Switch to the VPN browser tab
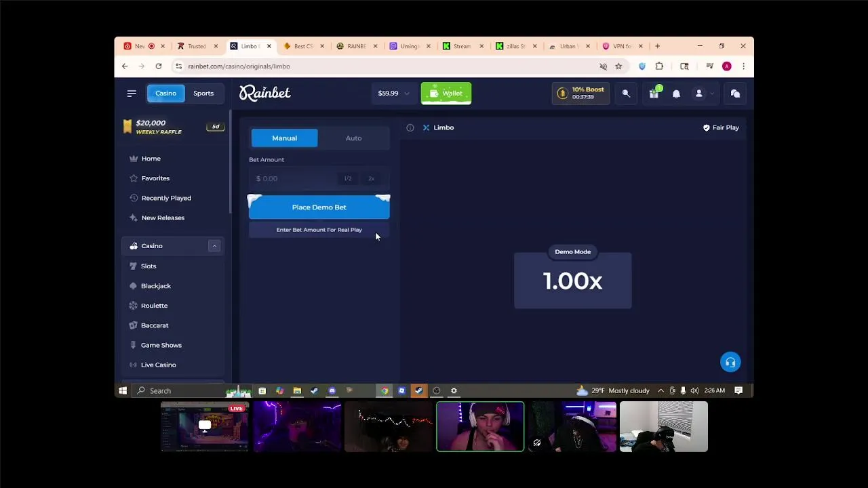This screenshot has height=488, width=868. [x=621, y=46]
